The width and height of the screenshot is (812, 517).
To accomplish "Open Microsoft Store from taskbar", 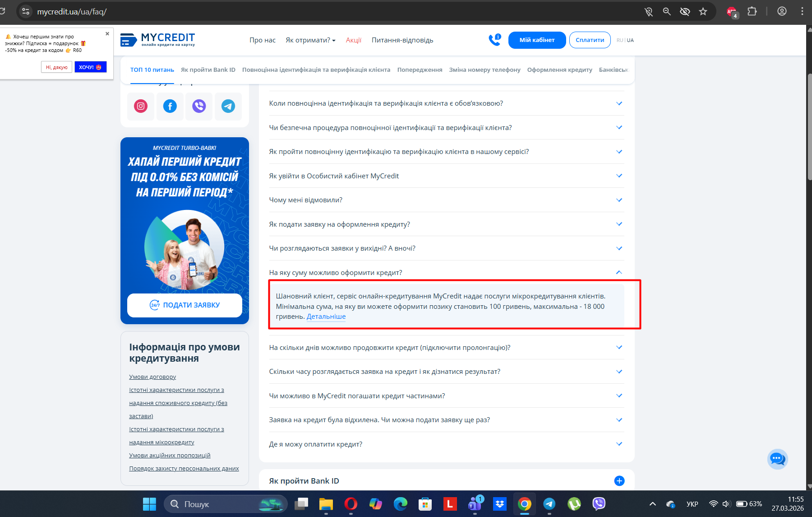I will (x=425, y=504).
